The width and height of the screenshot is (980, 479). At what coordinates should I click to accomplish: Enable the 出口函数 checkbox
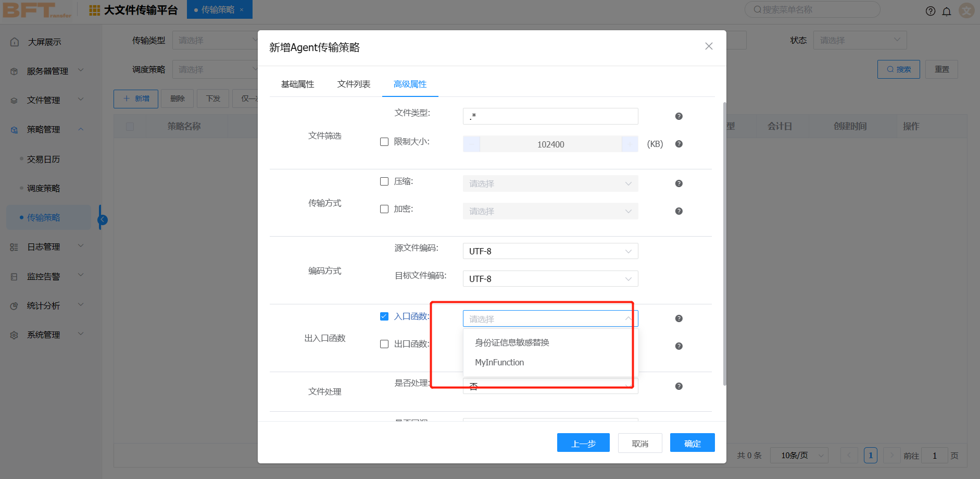click(x=384, y=344)
